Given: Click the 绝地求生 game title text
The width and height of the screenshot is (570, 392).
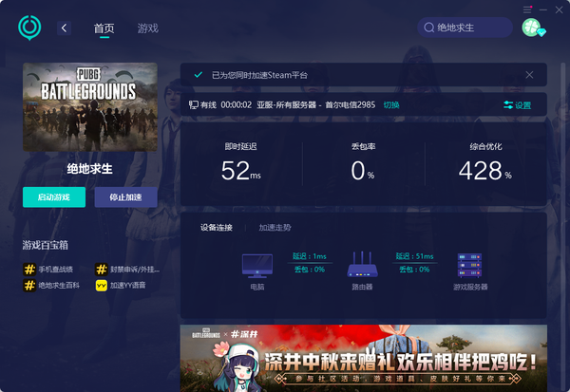Looking at the screenshot, I should [x=90, y=169].
